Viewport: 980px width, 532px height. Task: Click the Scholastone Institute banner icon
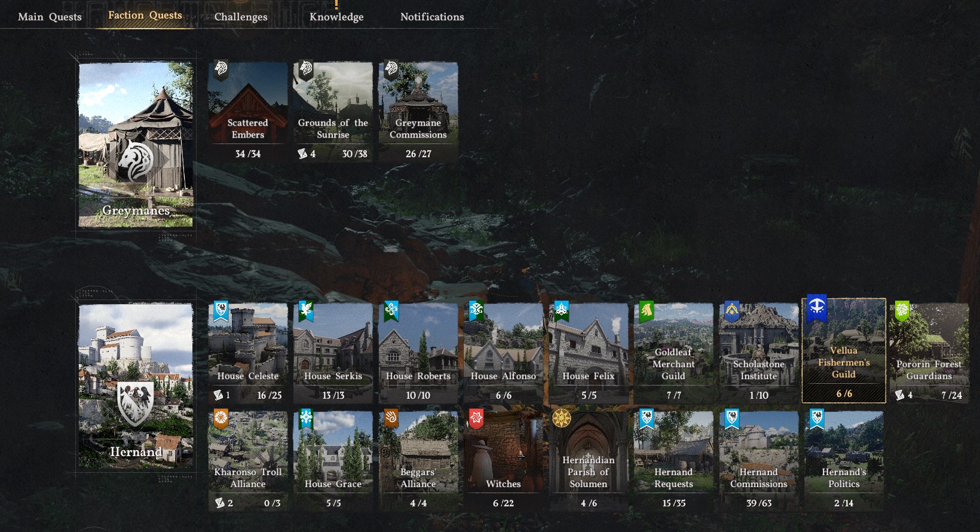732,311
